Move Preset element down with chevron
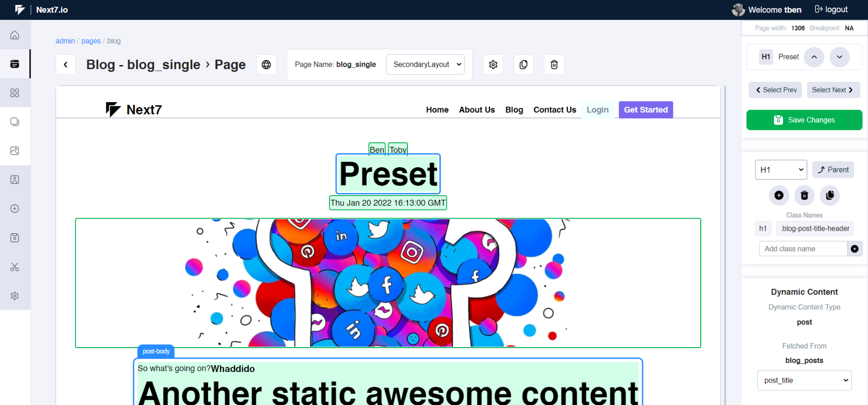This screenshot has height=405, width=868. click(839, 57)
